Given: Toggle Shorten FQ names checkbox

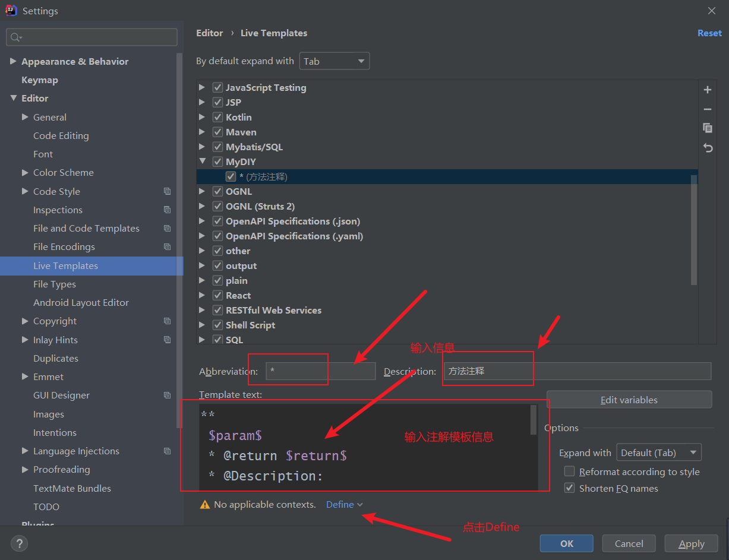Looking at the screenshot, I should (x=569, y=488).
